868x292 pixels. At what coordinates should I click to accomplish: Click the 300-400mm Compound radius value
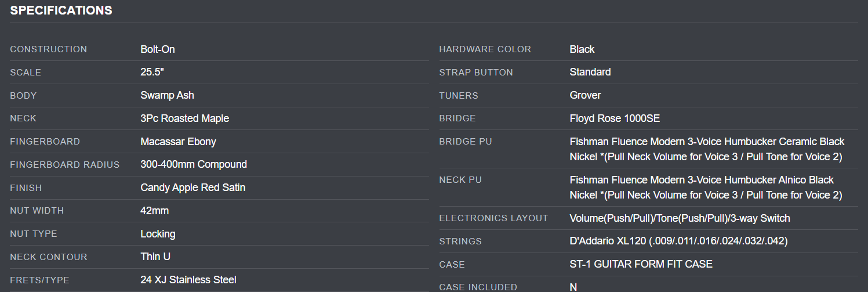pyautogui.click(x=194, y=164)
